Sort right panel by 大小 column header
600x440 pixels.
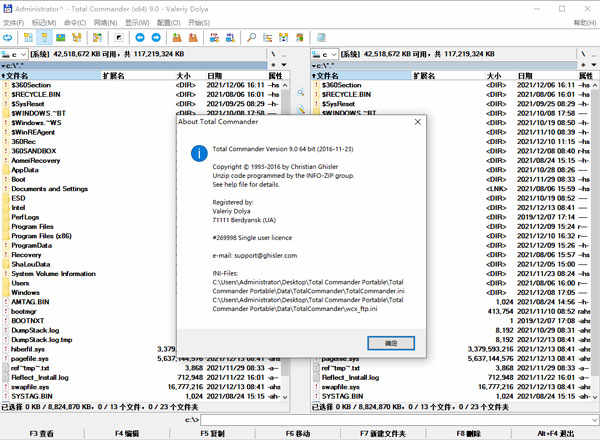click(494, 76)
